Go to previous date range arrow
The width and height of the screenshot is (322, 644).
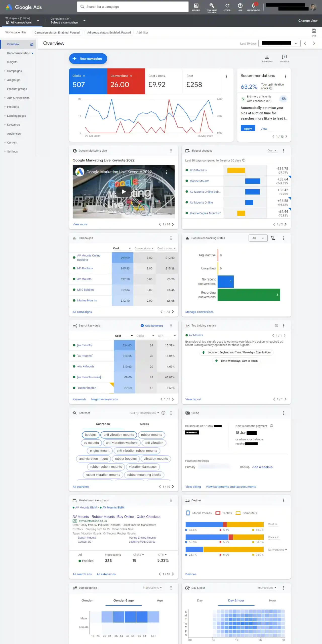click(x=305, y=43)
